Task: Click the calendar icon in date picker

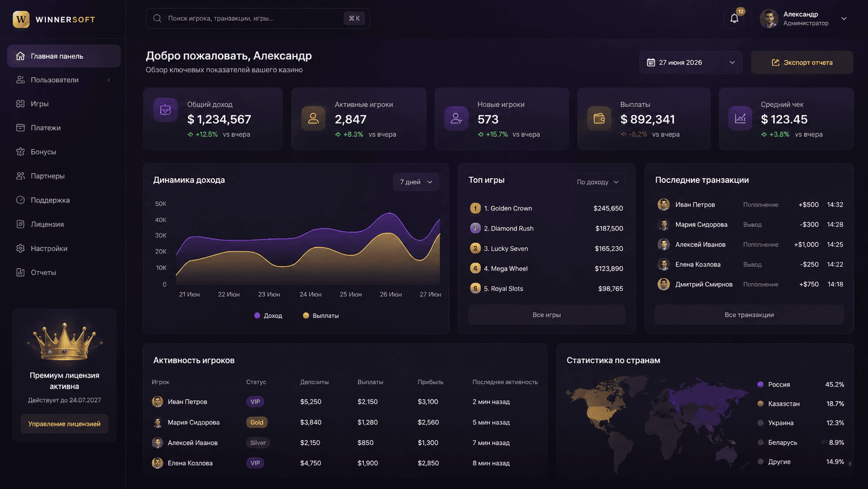Action: tap(650, 62)
